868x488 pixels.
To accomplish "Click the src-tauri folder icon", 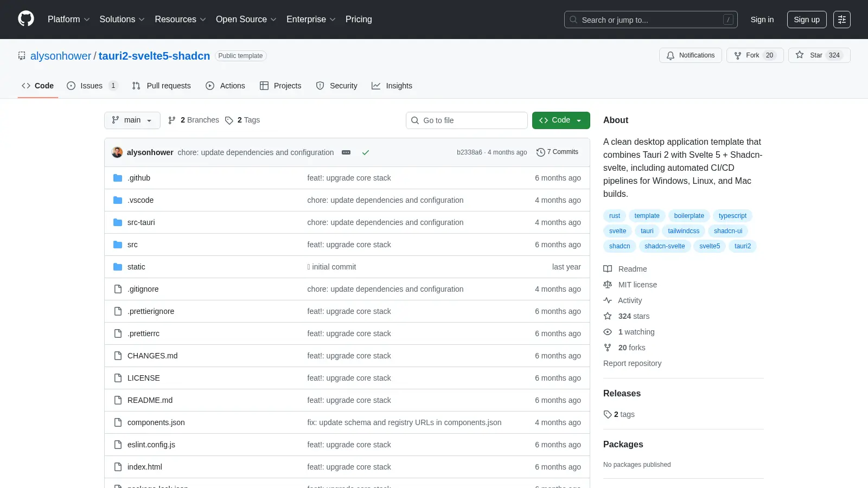I will tap(118, 222).
